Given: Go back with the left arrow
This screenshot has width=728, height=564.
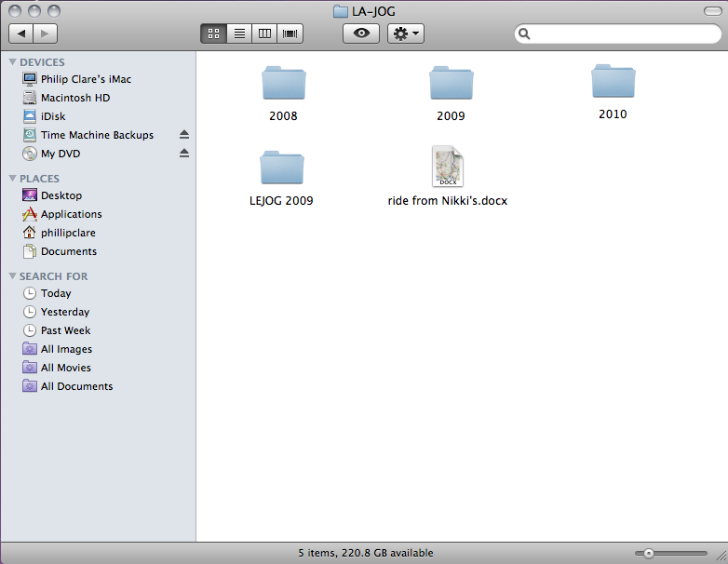Looking at the screenshot, I should point(20,34).
